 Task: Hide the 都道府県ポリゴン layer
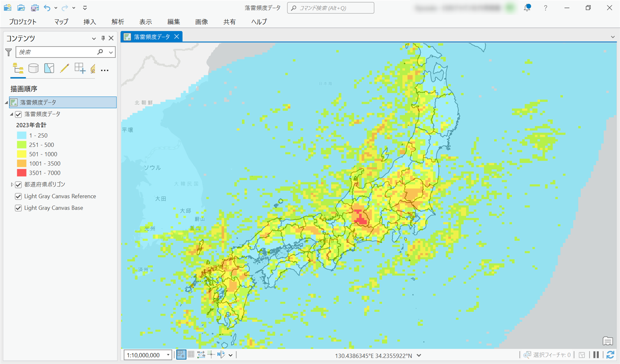pos(19,185)
